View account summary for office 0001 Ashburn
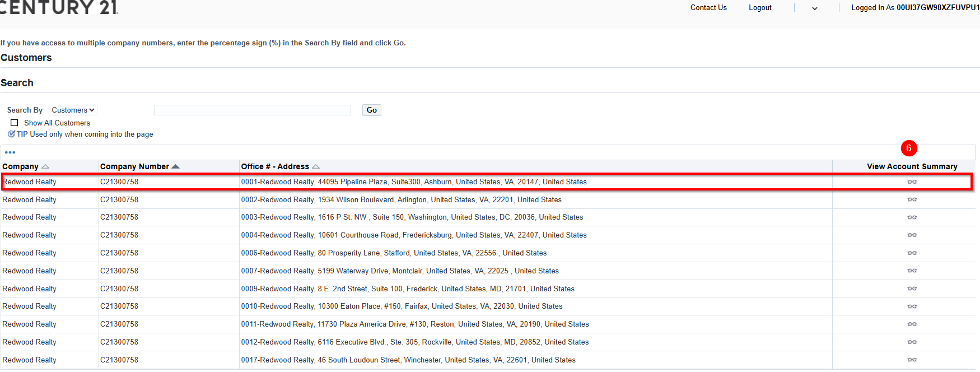This screenshot has width=980, height=372. 912,182
